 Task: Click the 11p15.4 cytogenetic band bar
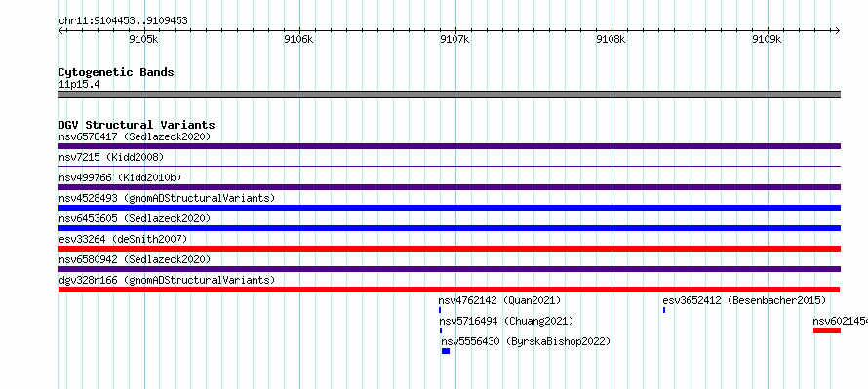pyautogui.click(x=449, y=95)
